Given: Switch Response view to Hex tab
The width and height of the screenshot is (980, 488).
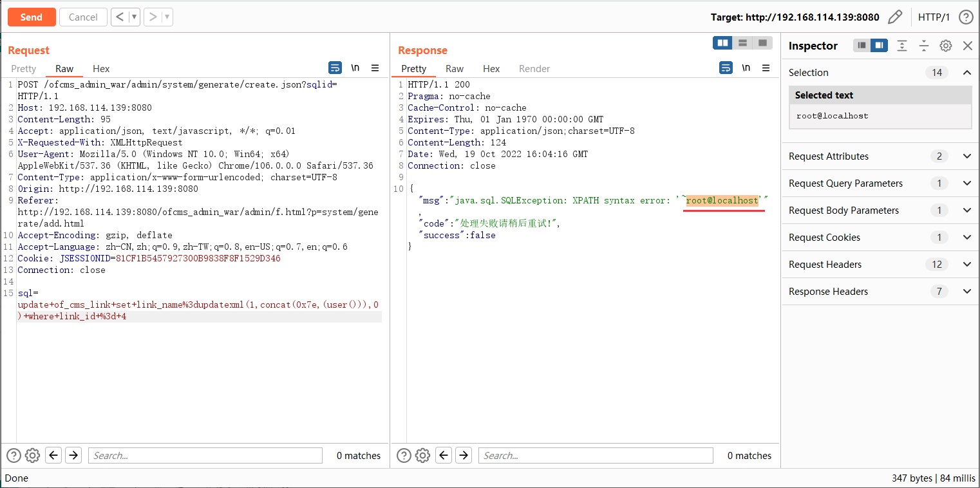Looking at the screenshot, I should pyautogui.click(x=491, y=69).
